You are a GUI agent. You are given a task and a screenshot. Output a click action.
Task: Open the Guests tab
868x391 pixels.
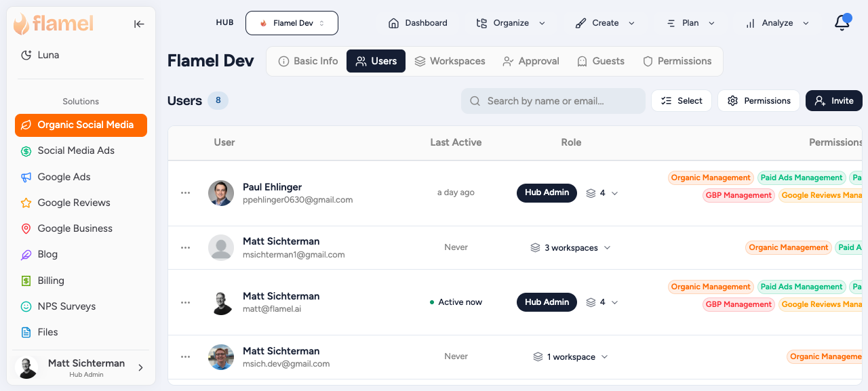601,61
